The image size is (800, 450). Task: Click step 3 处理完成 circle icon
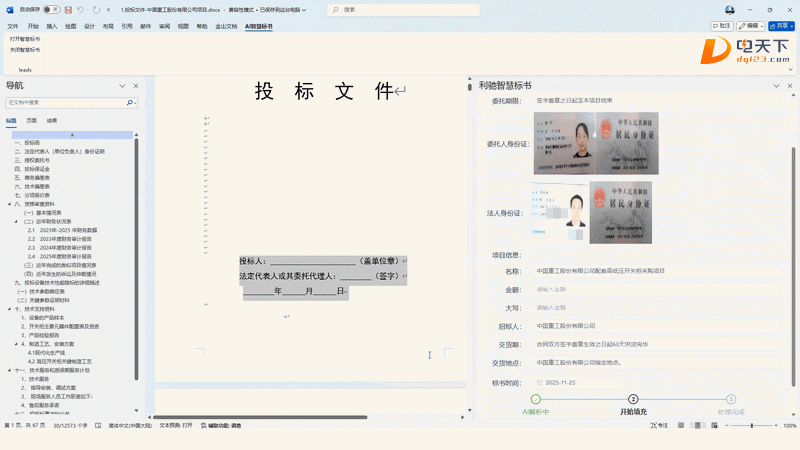(x=731, y=399)
